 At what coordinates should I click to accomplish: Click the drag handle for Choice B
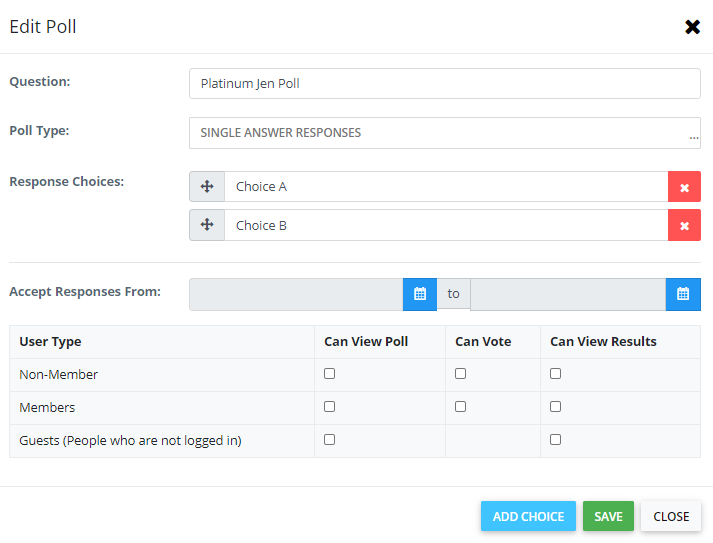coord(207,225)
